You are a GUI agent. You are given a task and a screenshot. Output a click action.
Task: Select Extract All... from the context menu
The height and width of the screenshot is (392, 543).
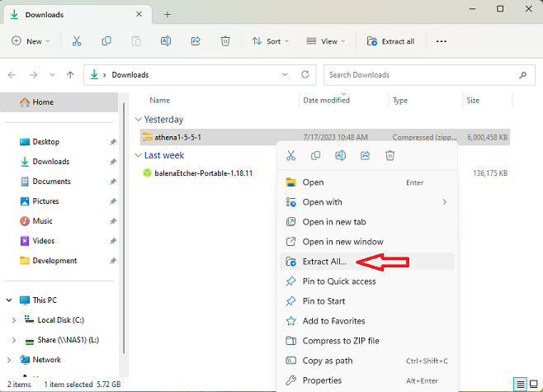tap(324, 262)
